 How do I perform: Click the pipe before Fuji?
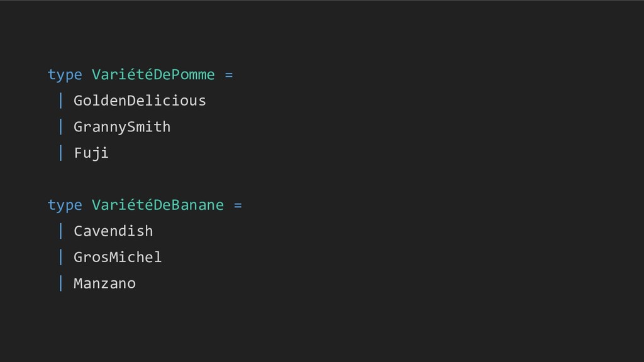61,153
